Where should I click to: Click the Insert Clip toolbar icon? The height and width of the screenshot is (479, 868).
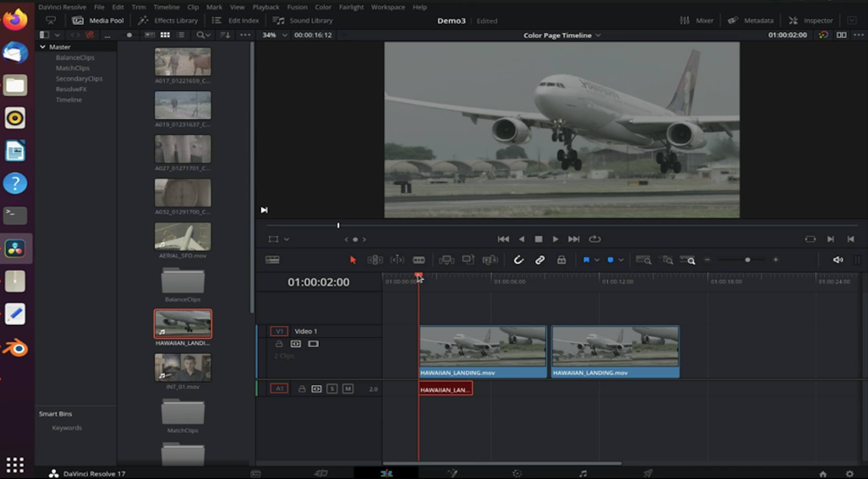(446, 260)
